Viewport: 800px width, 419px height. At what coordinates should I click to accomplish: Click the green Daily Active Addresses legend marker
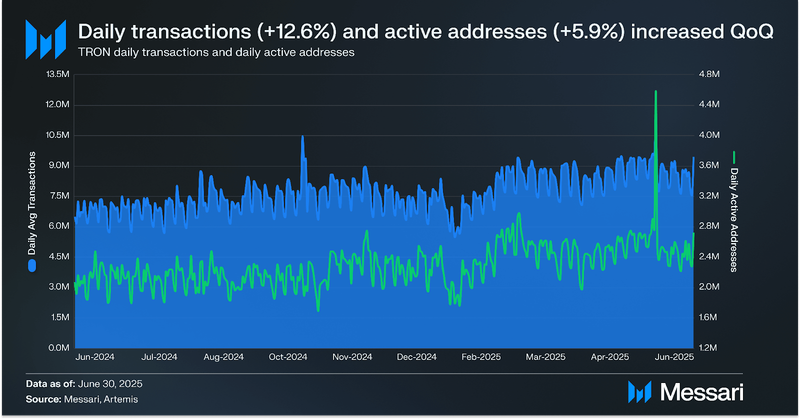click(x=734, y=158)
